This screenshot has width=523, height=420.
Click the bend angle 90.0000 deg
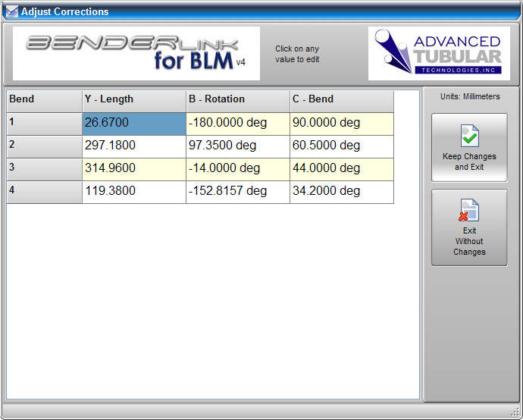341,123
